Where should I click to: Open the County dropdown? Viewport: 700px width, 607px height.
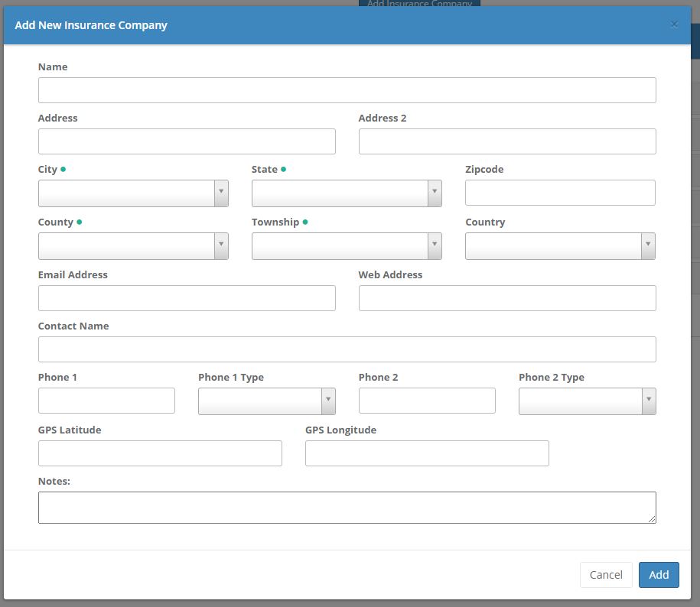click(x=133, y=246)
